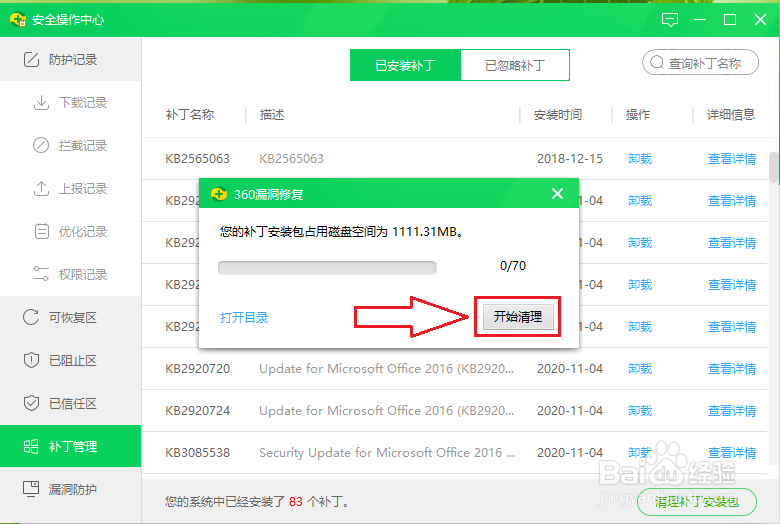The height and width of the screenshot is (524, 780).
Task: Click the edit icon beside 防护记录
Action: tap(31, 60)
